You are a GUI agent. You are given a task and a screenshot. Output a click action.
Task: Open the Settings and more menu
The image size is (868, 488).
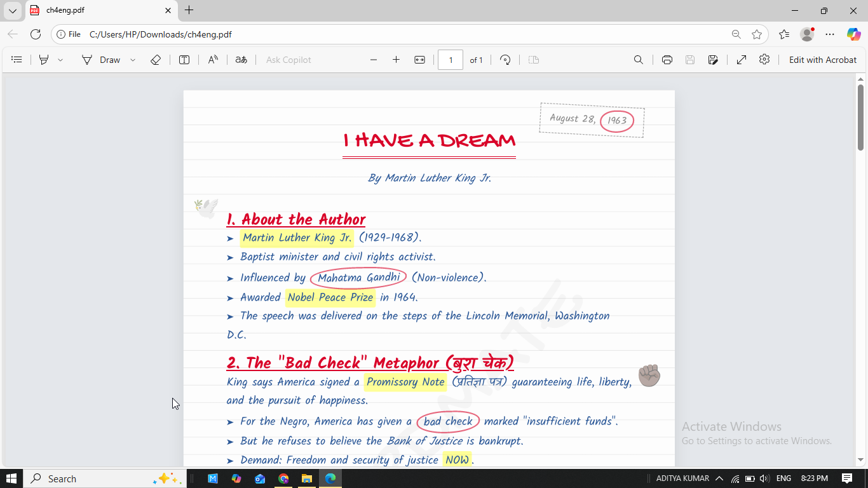click(x=830, y=34)
